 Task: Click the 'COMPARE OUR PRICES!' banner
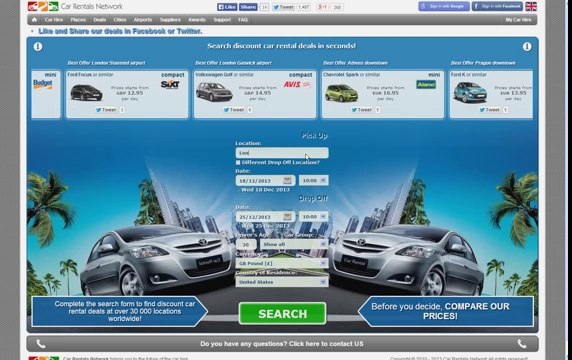(446, 311)
